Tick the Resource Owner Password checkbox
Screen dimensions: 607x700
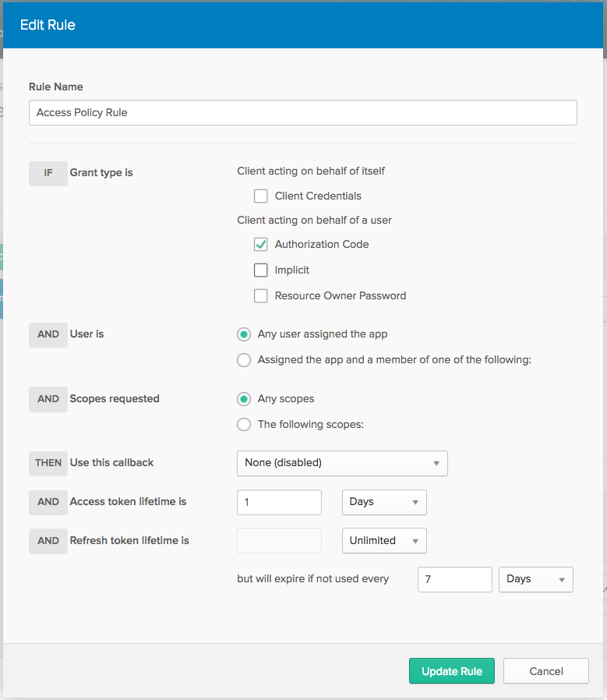261,295
